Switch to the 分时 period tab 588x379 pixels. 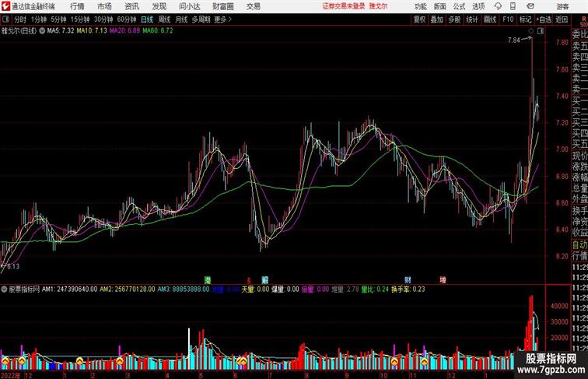pyautogui.click(x=20, y=19)
